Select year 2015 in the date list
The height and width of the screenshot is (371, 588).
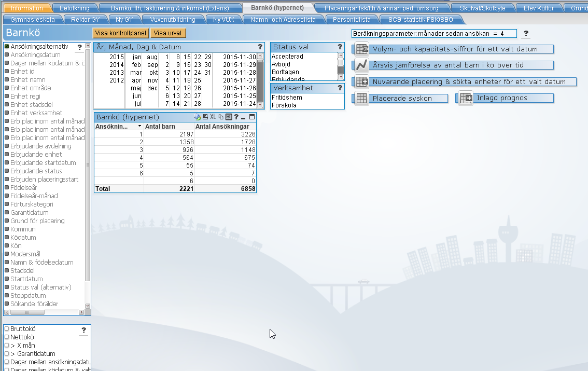tap(117, 57)
